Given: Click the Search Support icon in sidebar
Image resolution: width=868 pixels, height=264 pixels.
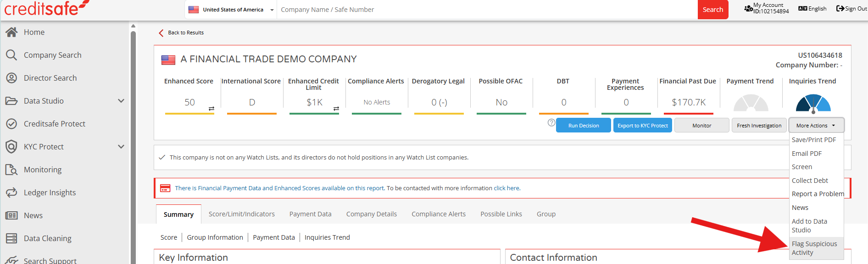Looking at the screenshot, I should coord(11,260).
